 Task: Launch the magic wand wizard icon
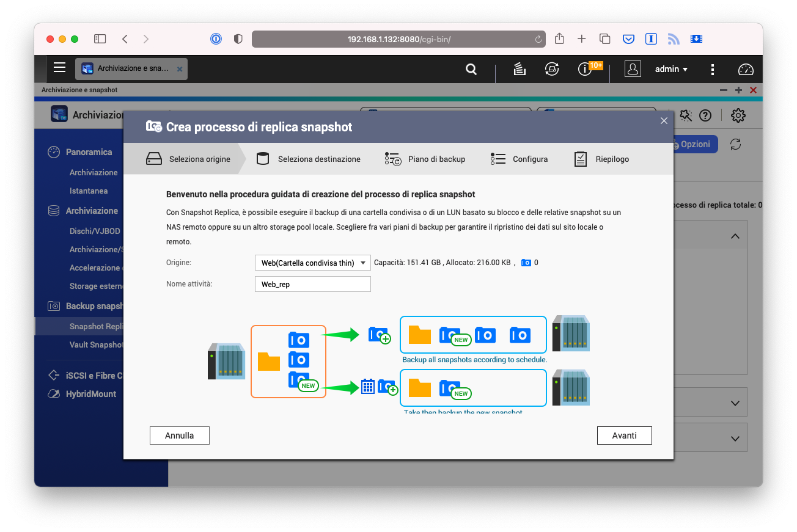(x=685, y=115)
